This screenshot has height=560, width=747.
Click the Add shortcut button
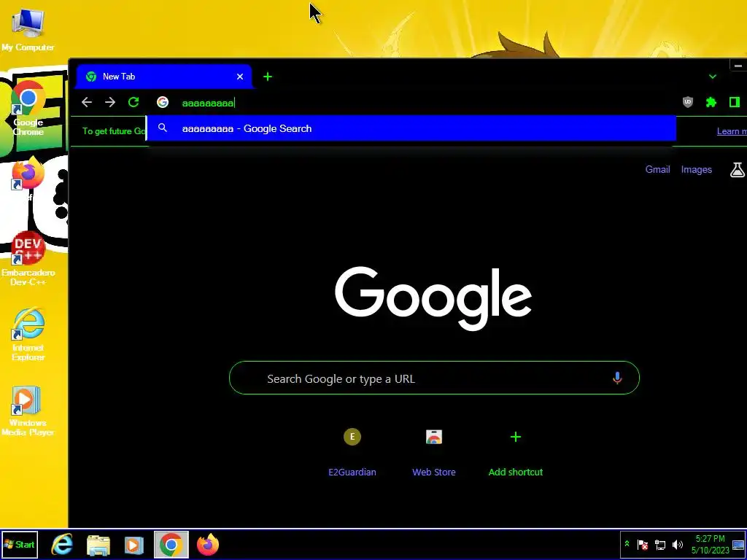516,450
